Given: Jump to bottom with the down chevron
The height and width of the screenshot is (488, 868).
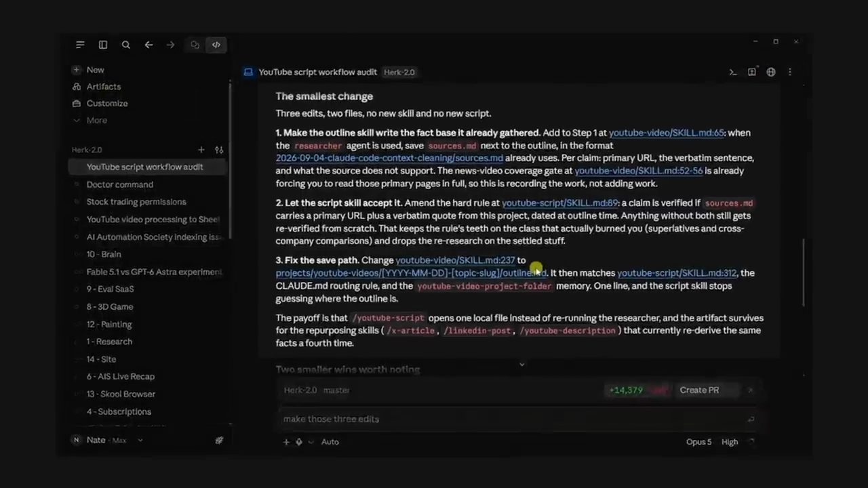Looking at the screenshot, I should pyautogui.click(x=521, y=365).
